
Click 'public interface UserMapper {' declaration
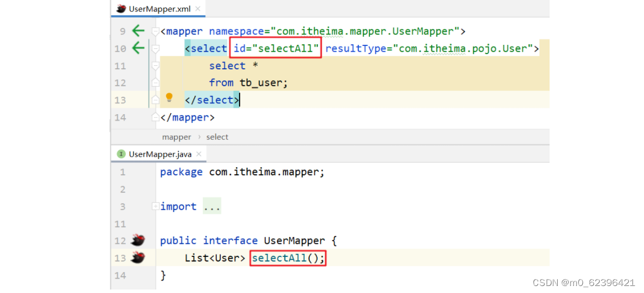[x=248, y=241]
